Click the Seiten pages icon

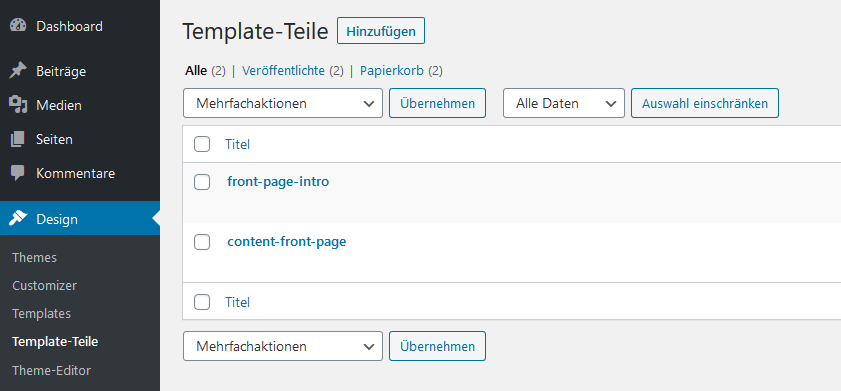pyautogui.click(x=18, y=139)
